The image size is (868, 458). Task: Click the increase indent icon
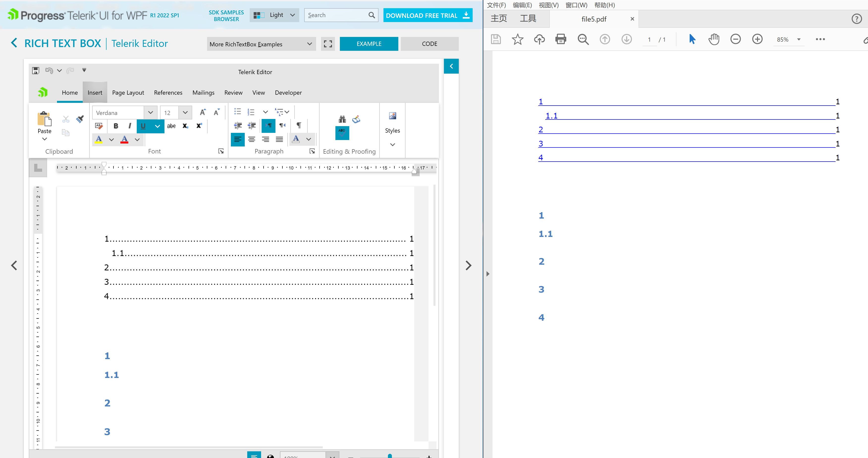[x=251, y=126]
